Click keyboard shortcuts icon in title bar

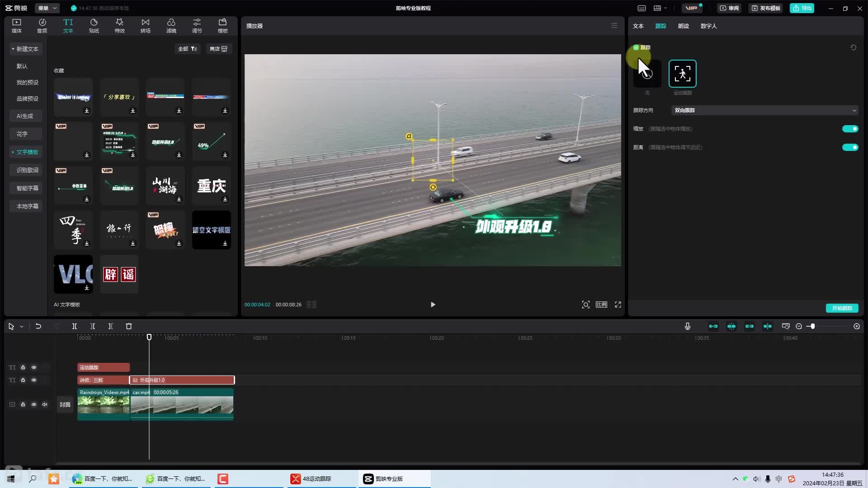tap(642, 8)
